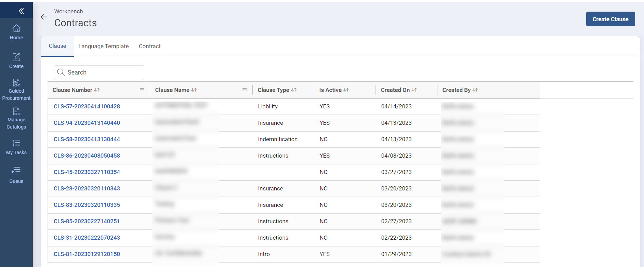
Task: Sort by Created On column
Action: [x=414, y=90]
